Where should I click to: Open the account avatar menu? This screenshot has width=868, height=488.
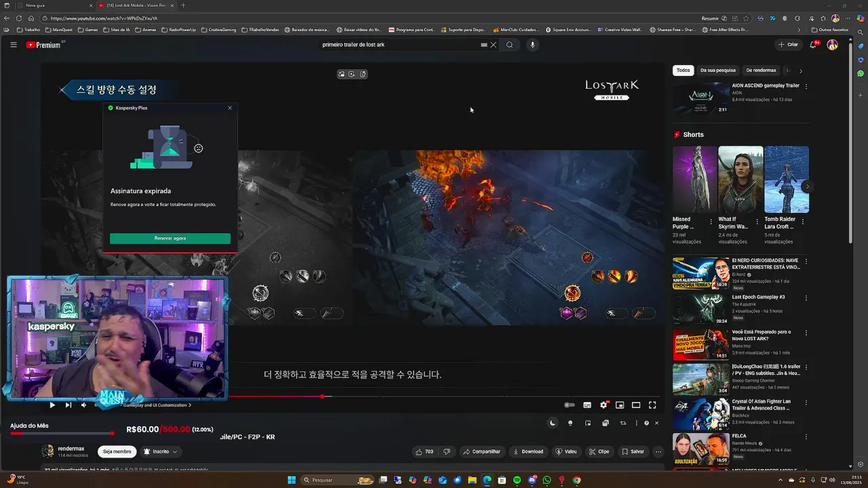click(x=833, y=45)
